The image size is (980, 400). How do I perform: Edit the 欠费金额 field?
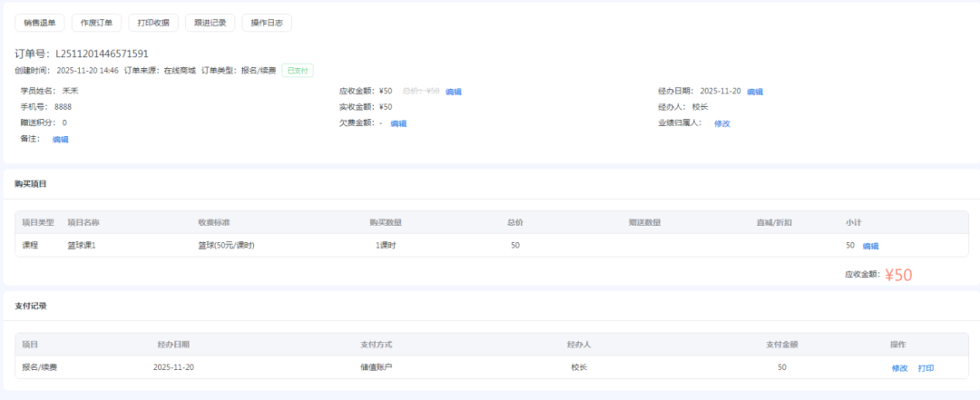tap(398, 123)
